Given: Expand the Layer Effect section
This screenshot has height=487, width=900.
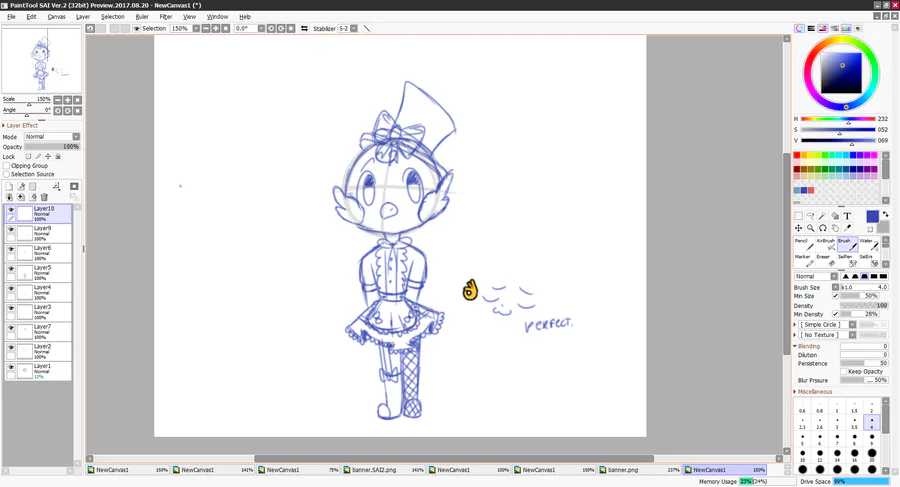Looking at the screenshot, I should (x=20, y=125).
